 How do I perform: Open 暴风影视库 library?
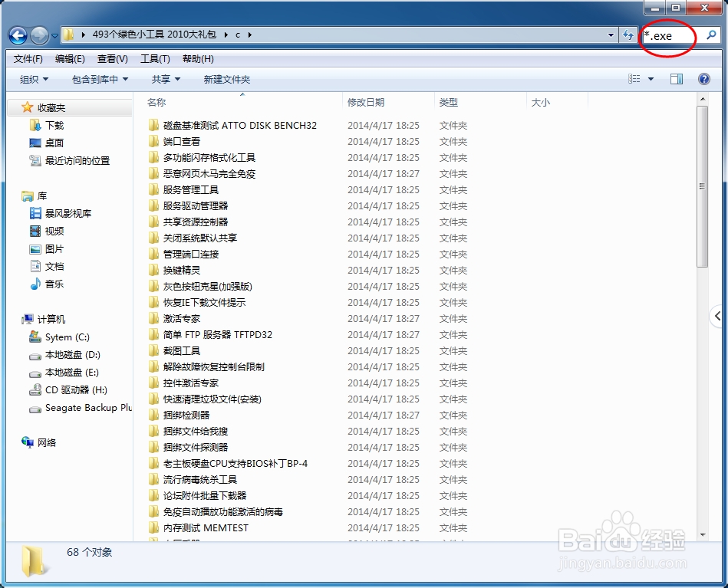(68, 213)
